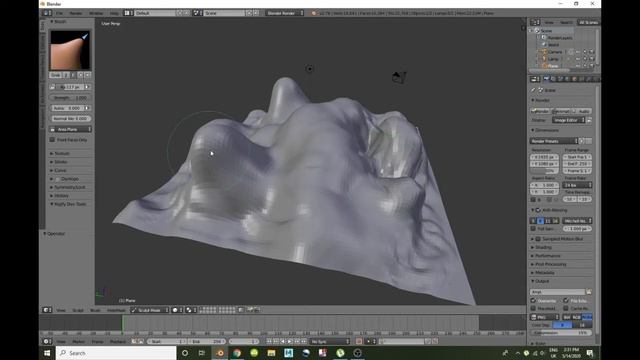Open the No Sync dropdown
This screenshot has width=640, height=360.
pyautogui.click(x=330, y=341)
